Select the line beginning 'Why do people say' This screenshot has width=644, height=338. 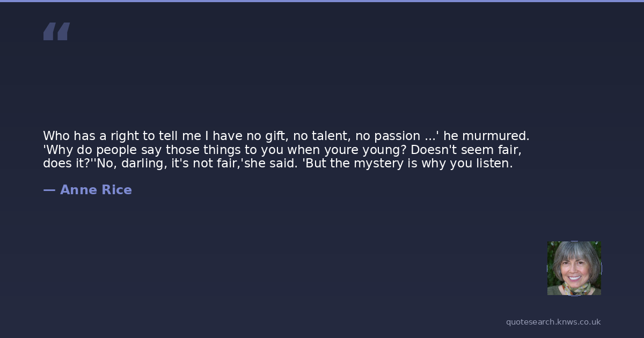(x=282, y=150)
